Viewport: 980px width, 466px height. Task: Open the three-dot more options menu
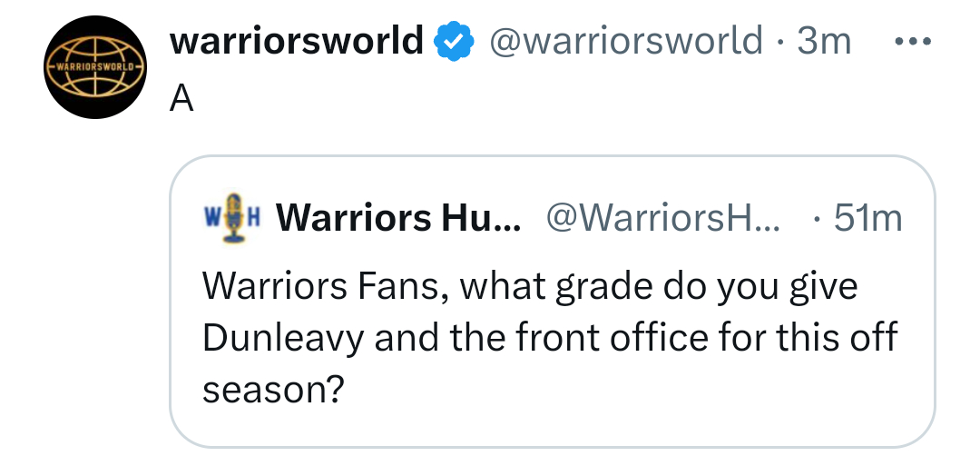[913, 42]
